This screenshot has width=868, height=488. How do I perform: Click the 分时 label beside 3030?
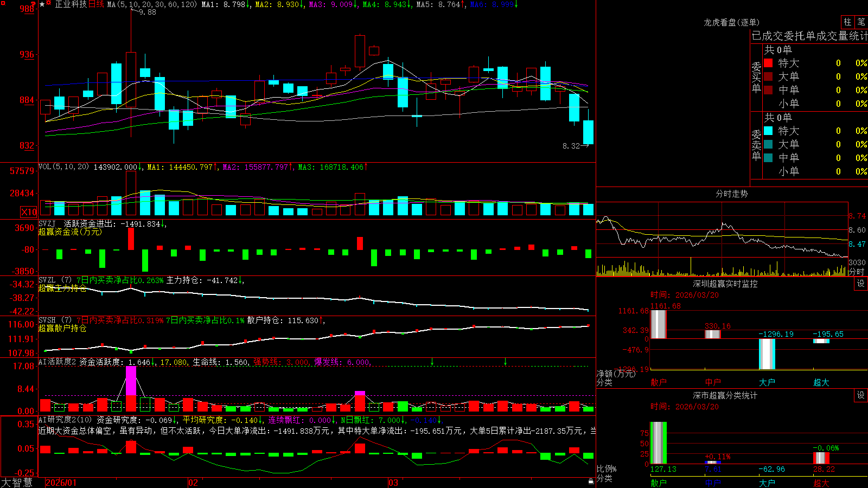coord(857,272)
